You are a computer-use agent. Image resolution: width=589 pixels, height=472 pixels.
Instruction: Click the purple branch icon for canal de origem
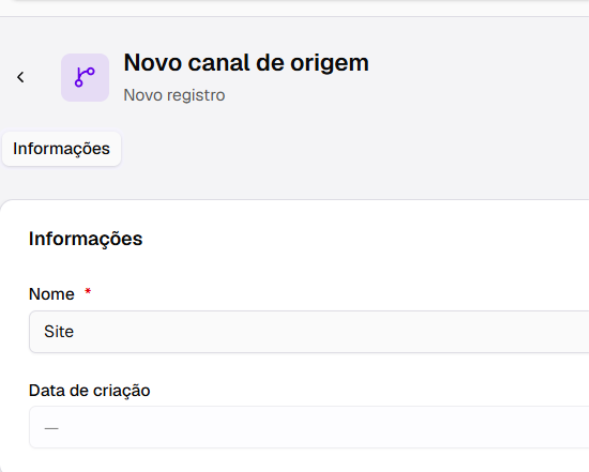85,77
